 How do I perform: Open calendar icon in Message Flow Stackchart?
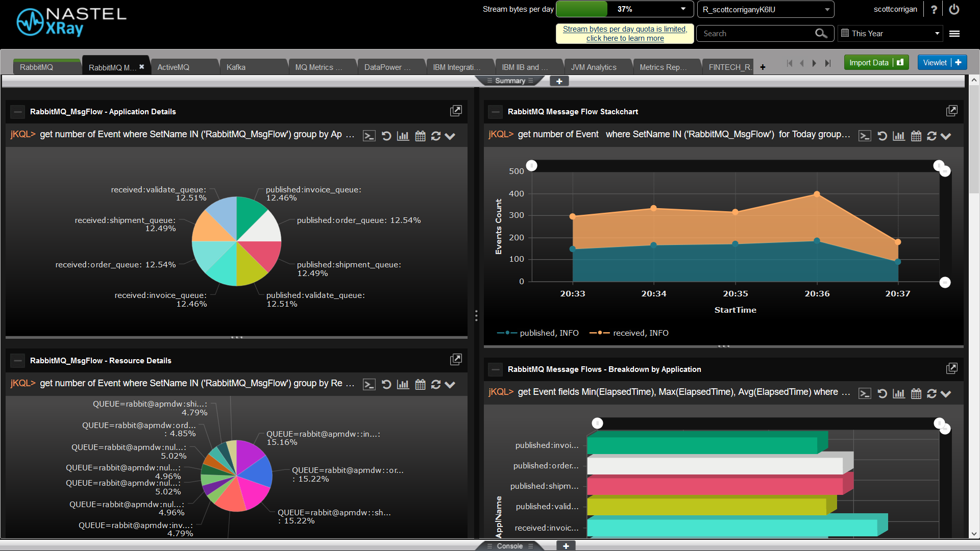click(x=916, y=136)
